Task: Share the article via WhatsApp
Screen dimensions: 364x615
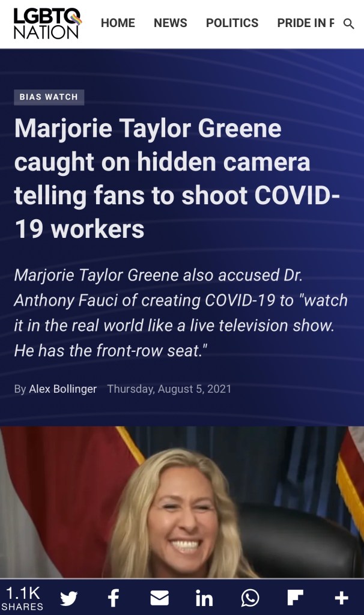Action: pos(250,598)
